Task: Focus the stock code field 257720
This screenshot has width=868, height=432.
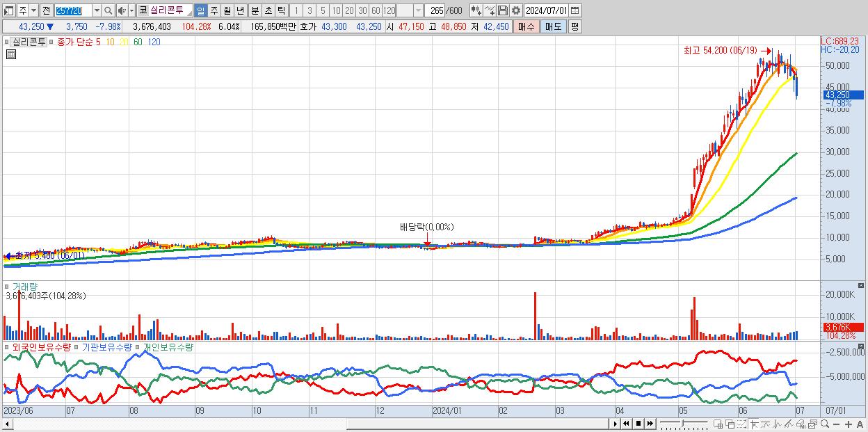Action: pos(73,10)
